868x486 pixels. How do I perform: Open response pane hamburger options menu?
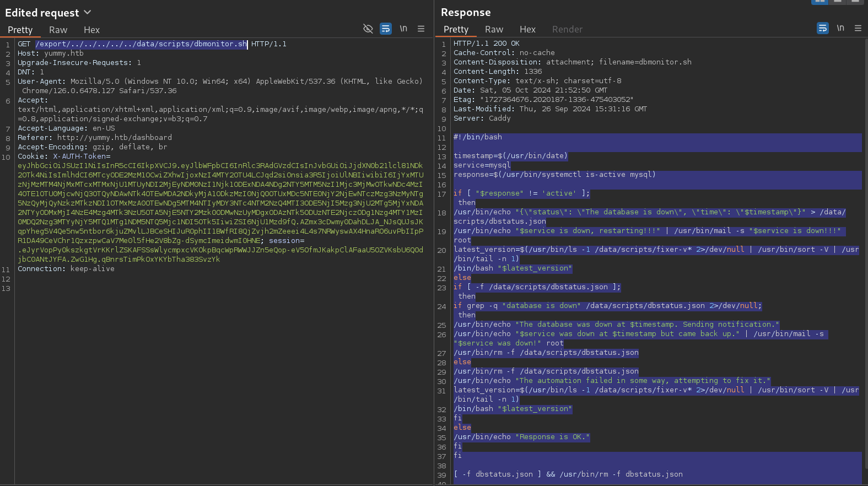pyautogui.click(x=858, y=28)
